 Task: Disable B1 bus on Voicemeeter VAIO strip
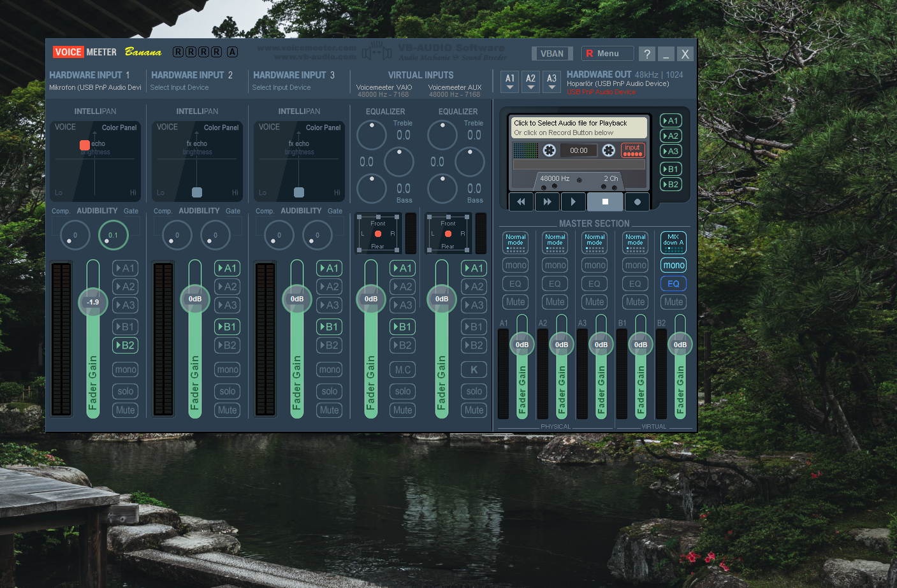coord(403,327)
